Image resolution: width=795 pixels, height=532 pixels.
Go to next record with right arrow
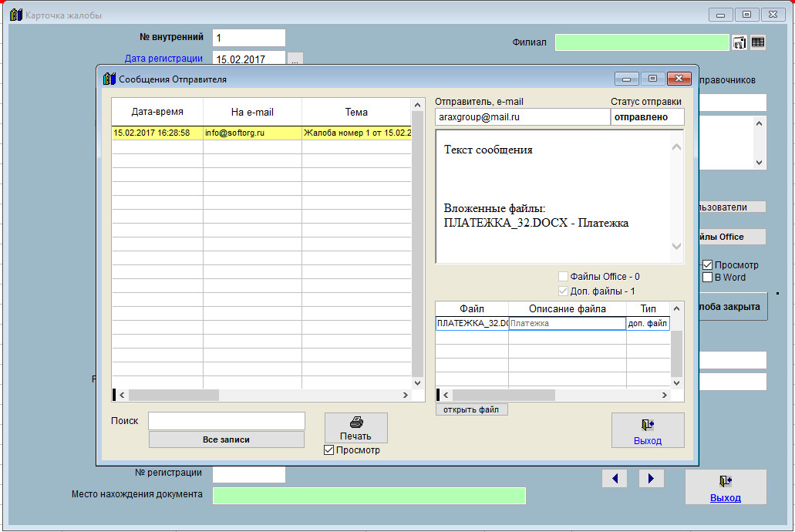651,479
